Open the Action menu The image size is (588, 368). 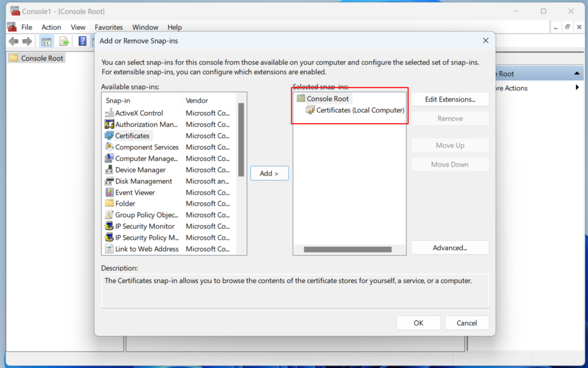pos(51,27)
